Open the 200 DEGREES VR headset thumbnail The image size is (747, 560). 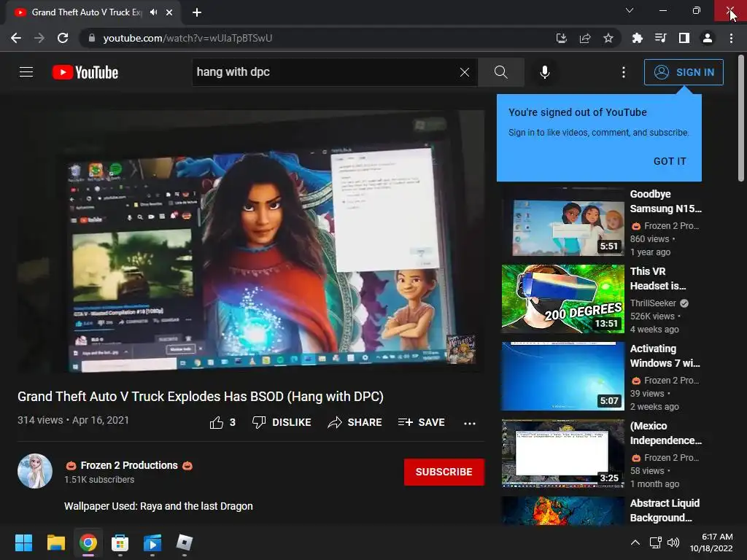[563, 299]
